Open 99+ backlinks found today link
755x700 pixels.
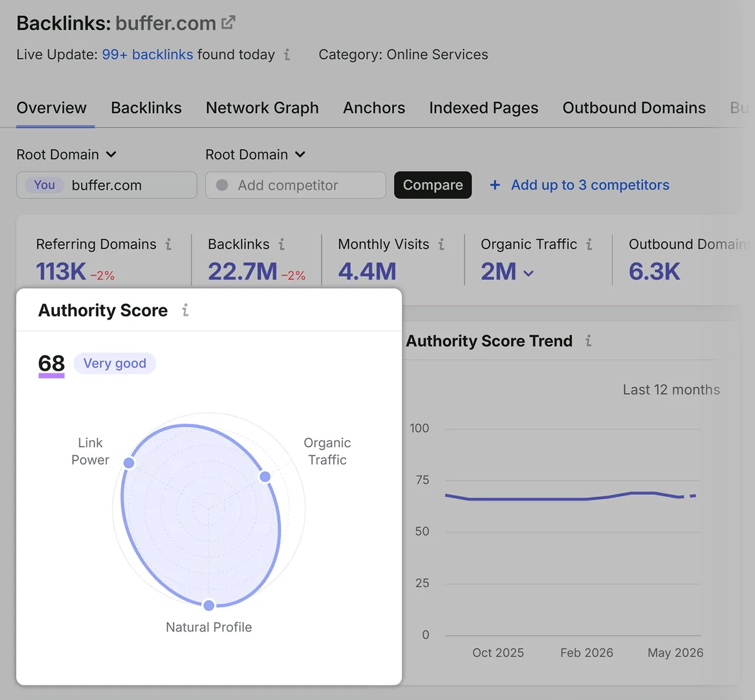pyautogui.click(x=147, y=55)
